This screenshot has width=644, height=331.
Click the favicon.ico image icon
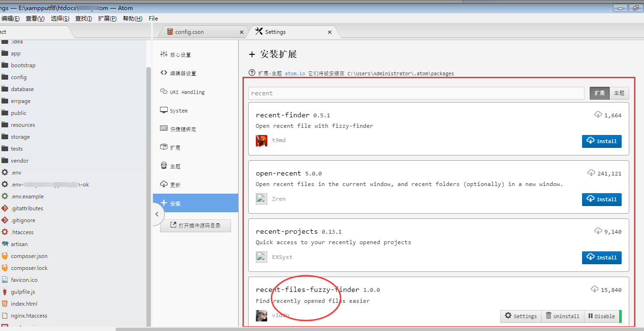click(x=5, y=279)
